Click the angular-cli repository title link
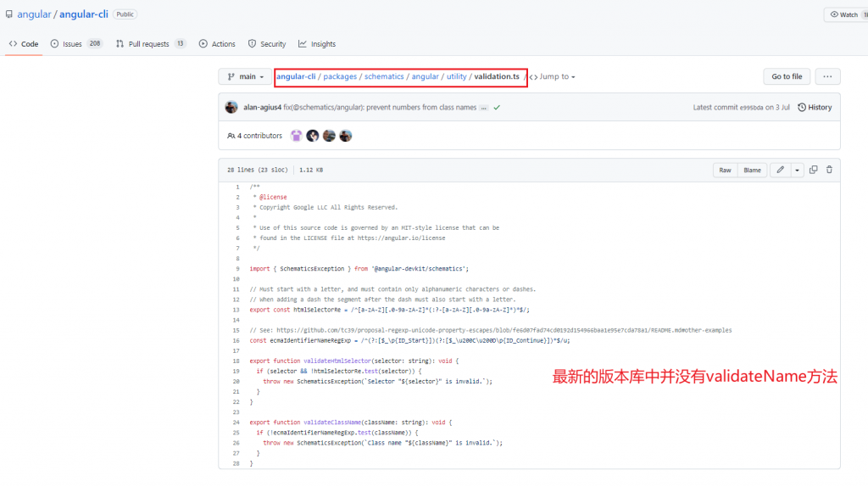 click(x=84, y=14)
